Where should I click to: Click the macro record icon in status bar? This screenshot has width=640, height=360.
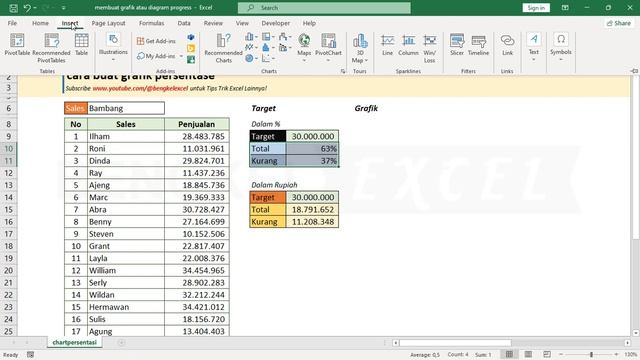[x=31, y=355]
